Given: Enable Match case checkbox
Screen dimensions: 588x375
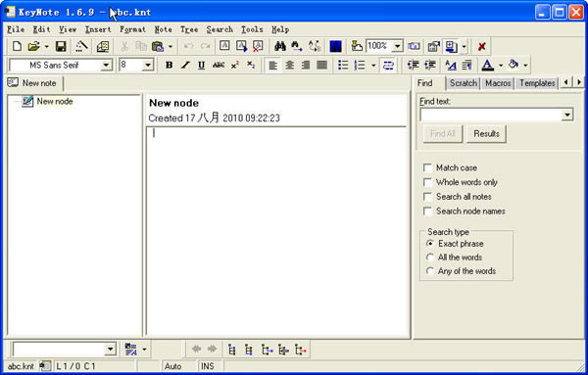Looking at the screenshot, I should point(427,167).
